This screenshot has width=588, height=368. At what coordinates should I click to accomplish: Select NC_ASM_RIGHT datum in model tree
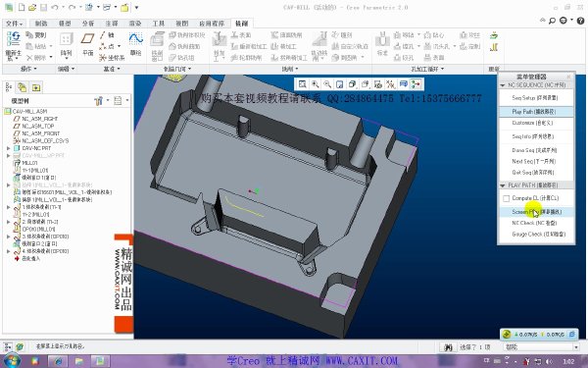[35, 119]
